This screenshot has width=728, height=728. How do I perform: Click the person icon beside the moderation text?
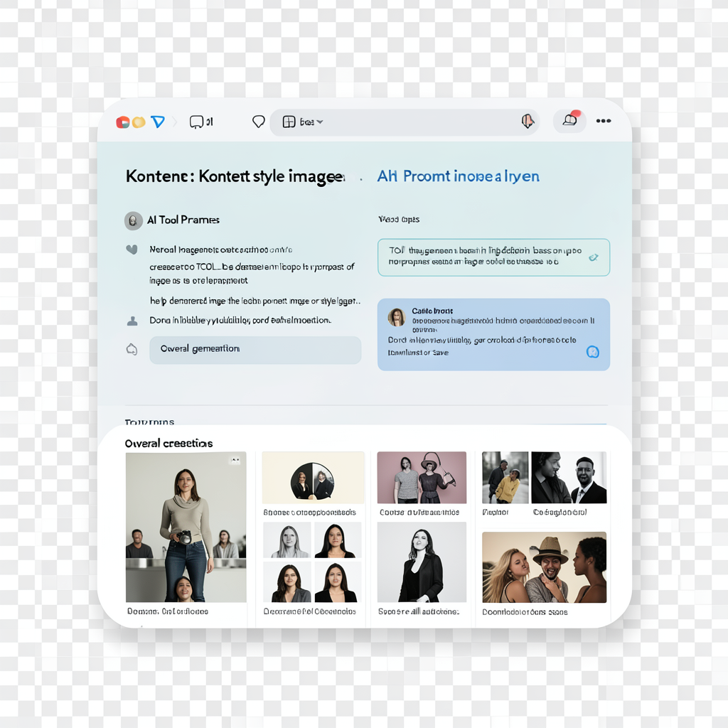click(132, 320)
